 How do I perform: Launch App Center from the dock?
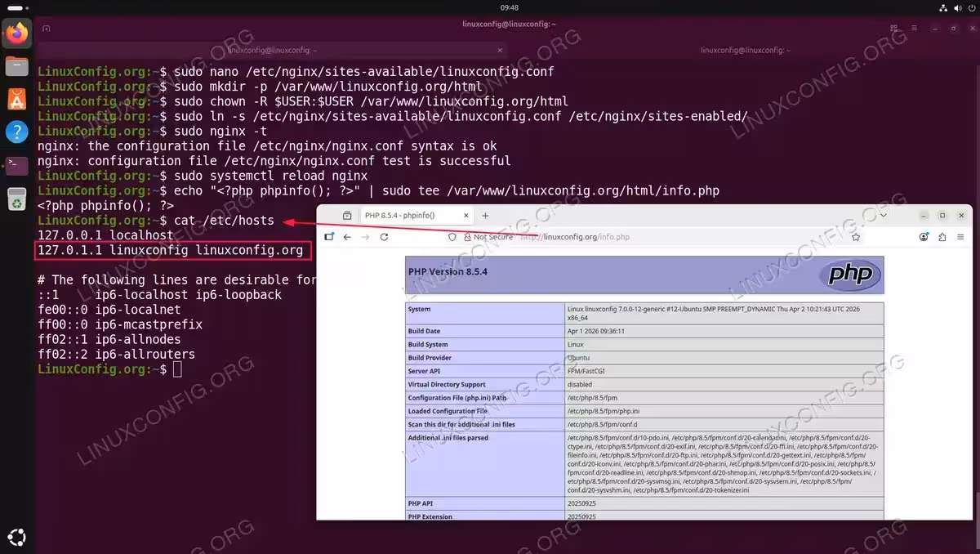pyautogui.click(x=16, y=99)
